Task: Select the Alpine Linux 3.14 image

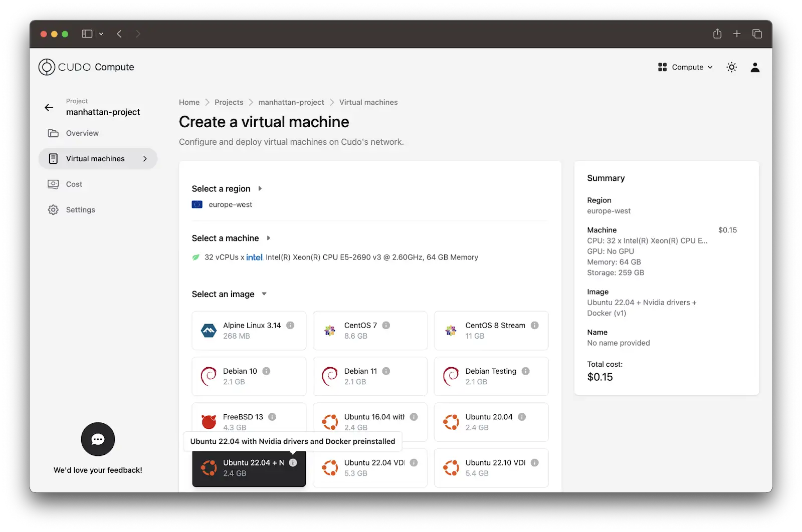Action: [249, 331]
